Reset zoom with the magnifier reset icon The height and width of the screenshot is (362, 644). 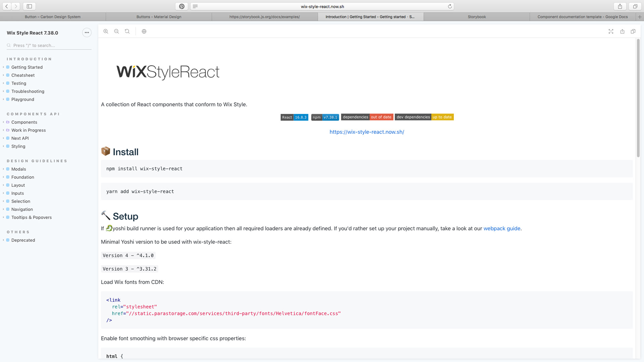click(127, 31)
